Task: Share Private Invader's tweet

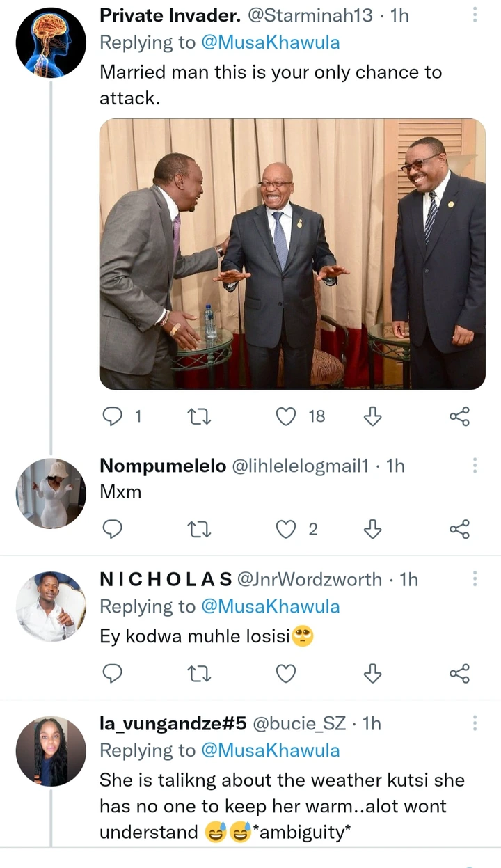Action: [460, 416]
